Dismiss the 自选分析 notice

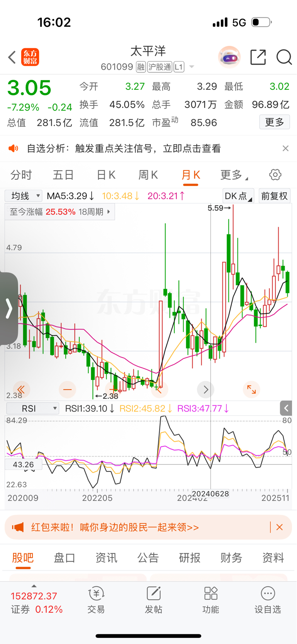[285, 149]
